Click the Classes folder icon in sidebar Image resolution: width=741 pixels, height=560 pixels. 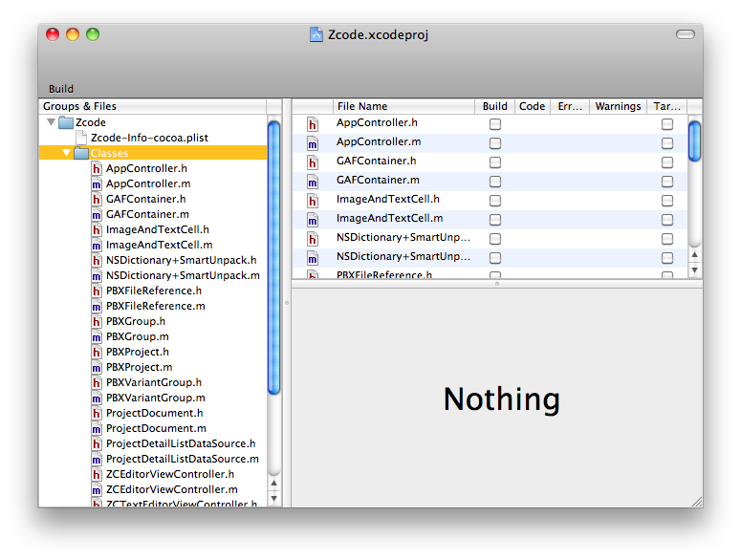(x=81, y=153)
